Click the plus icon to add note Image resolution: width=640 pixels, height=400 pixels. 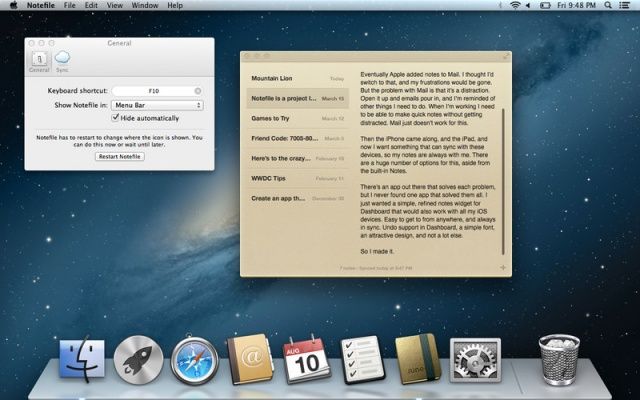[502, 268]
